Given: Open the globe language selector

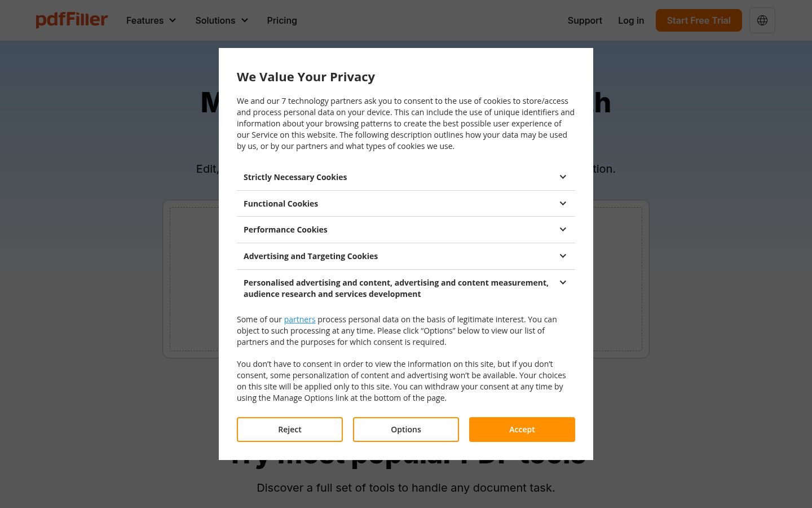Looking at the screenshot, I should 762,20.
